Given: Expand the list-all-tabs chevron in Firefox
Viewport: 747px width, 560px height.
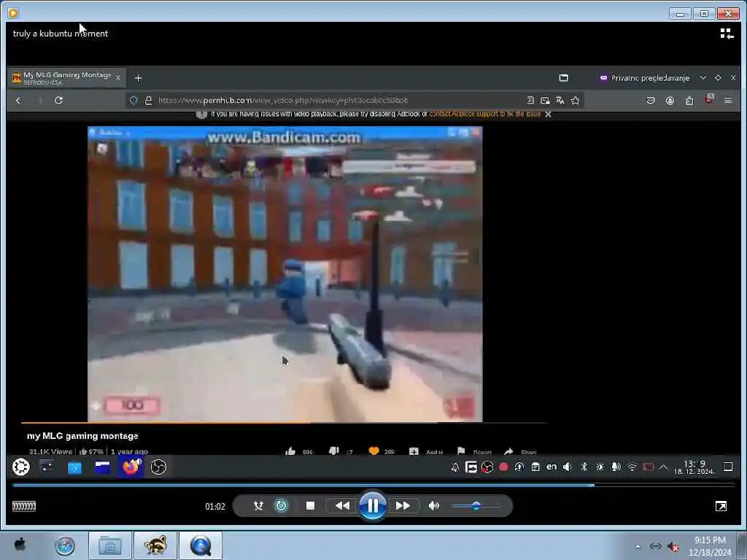Looking at the screenshot, I should pos(703,77).
